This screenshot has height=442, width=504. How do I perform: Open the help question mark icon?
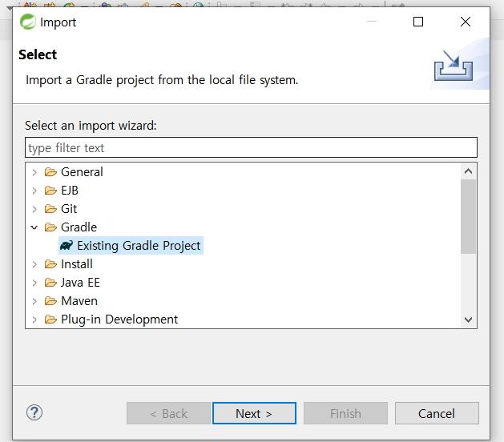coord(34,412)
